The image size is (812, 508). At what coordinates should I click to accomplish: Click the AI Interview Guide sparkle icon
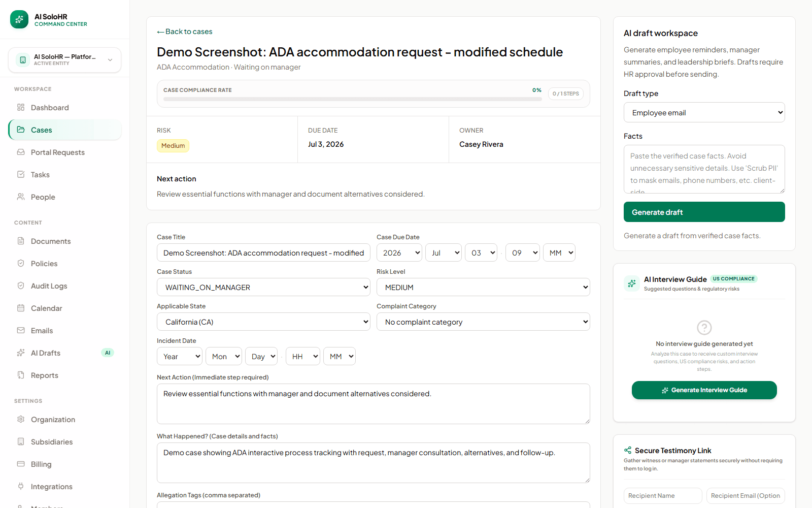coord(632,283)
